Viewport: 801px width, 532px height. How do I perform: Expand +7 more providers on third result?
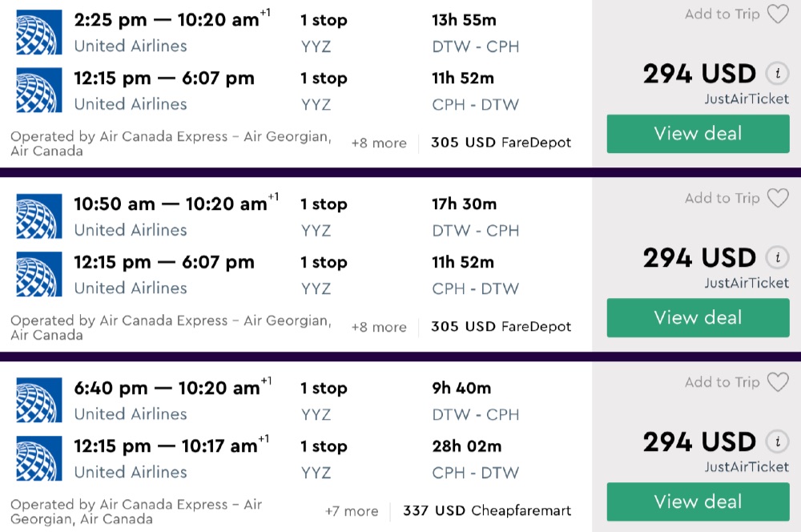click(x=352, y=511)
